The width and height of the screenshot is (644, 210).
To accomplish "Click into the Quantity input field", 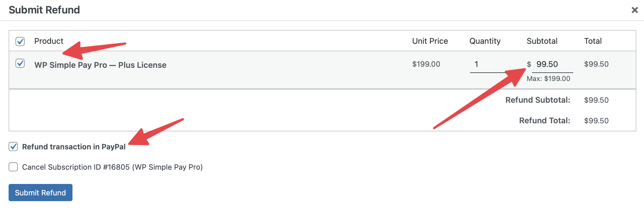I will [x=487, y=64].
